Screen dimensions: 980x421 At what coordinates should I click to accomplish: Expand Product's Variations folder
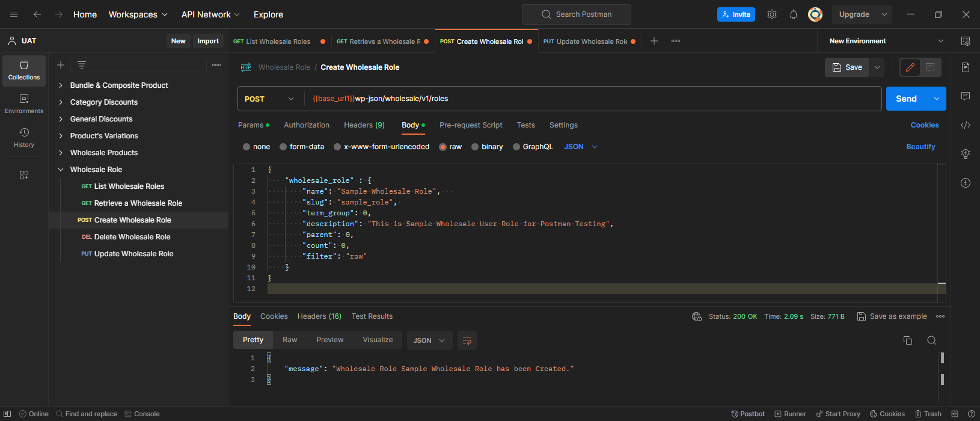pos(61,136)
